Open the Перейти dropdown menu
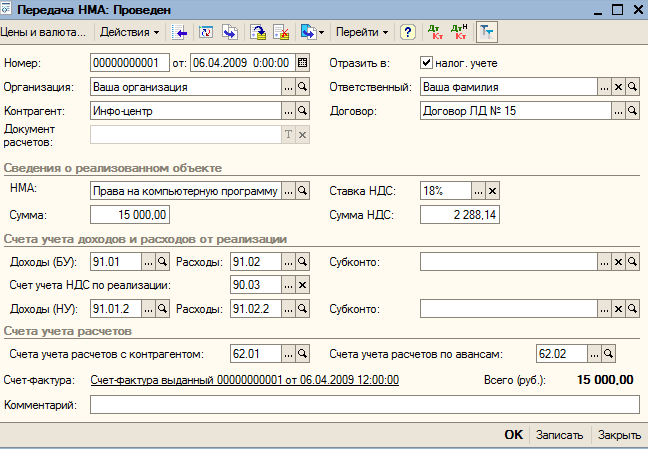Image resolution: width=648 pixels, height=449 pixels. tap(362, 32)
